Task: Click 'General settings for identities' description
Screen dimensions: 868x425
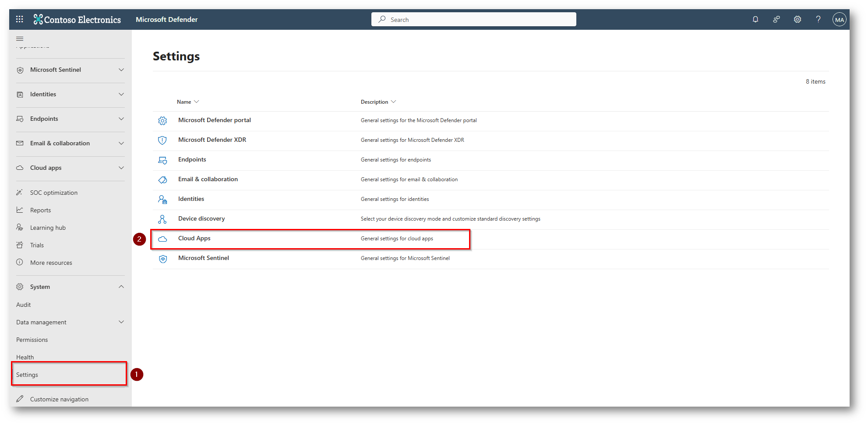Action: [x=395, y=199]
